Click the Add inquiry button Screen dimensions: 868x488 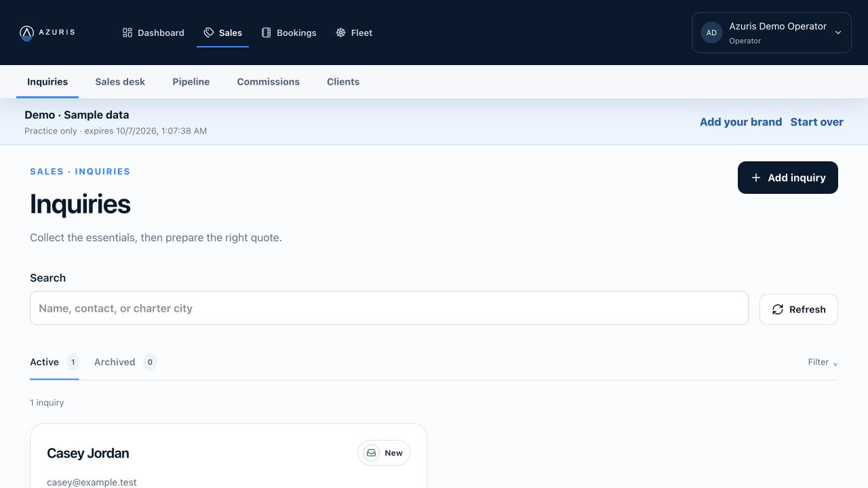pos(788,178)
